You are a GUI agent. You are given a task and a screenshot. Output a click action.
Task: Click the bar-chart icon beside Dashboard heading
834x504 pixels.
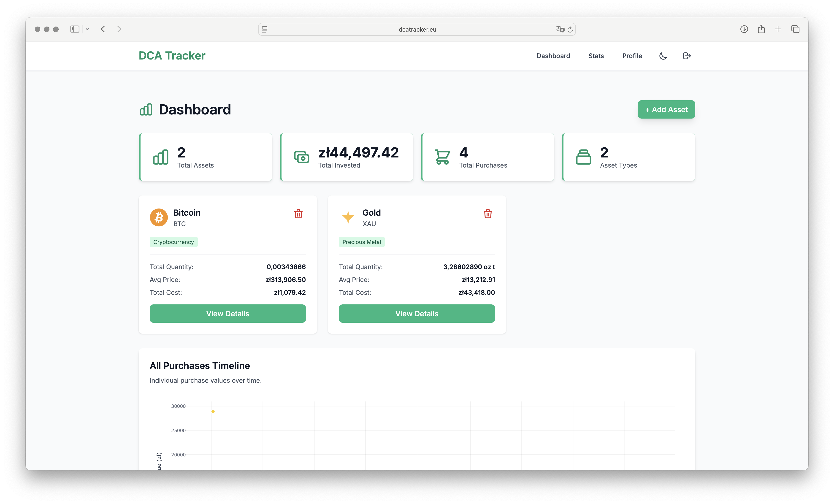146,109
